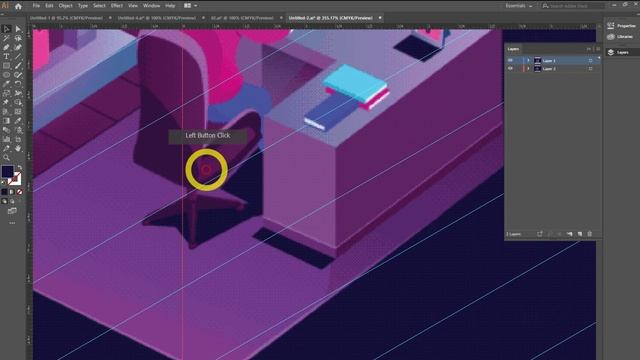This screenshot has height=360, width=640.
Task: Switch to first Untitled document tab at 95%
Action: pyautogui.click(x=66, y=18)
